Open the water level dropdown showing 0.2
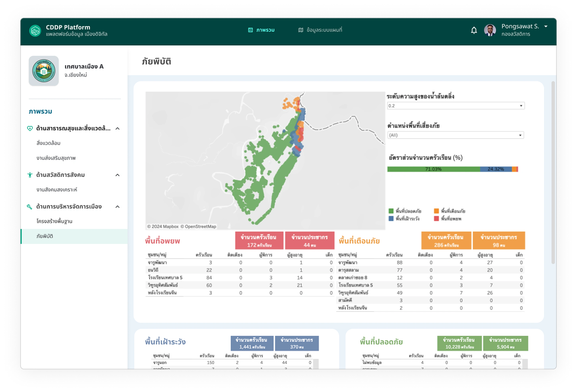577x392 pixels. pyautogui.click(x=456, y=106)
